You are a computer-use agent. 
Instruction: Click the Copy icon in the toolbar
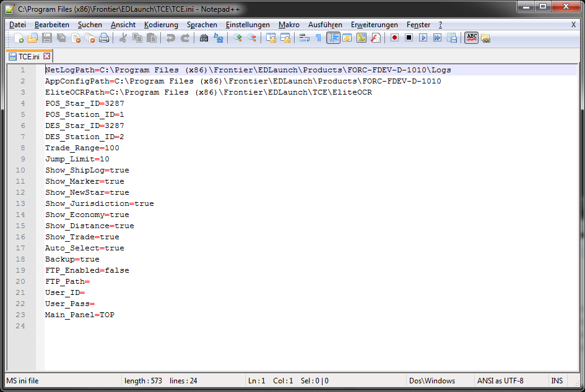(x=137, y=38)
